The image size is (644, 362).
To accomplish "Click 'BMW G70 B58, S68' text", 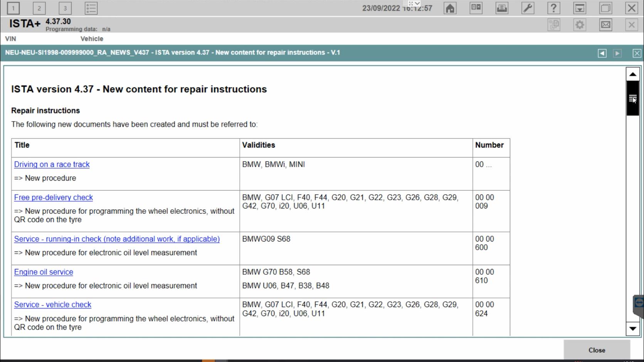I will tap(276, 272).
